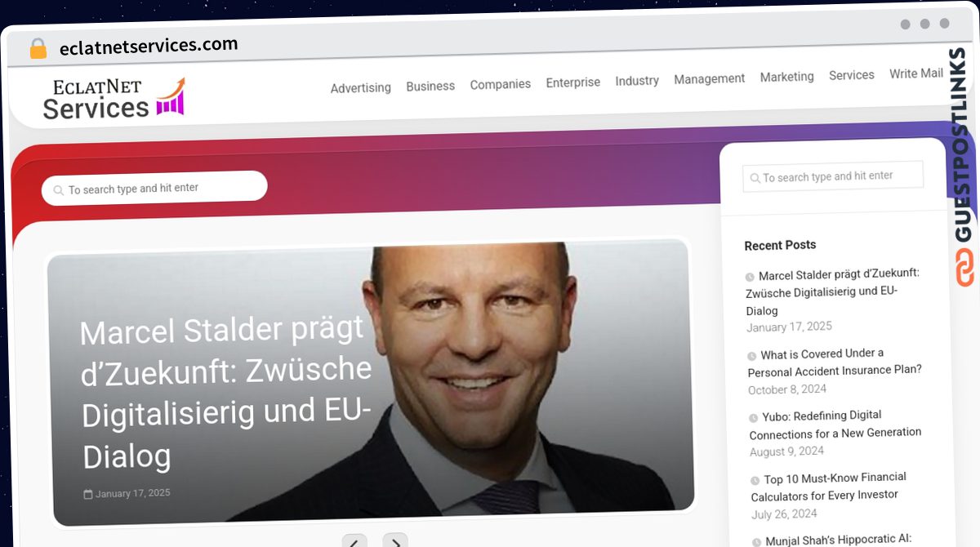This screenshot has height=547, width=980.
Task: Click the padlock icon beside the URL
Action: [38, 49]
